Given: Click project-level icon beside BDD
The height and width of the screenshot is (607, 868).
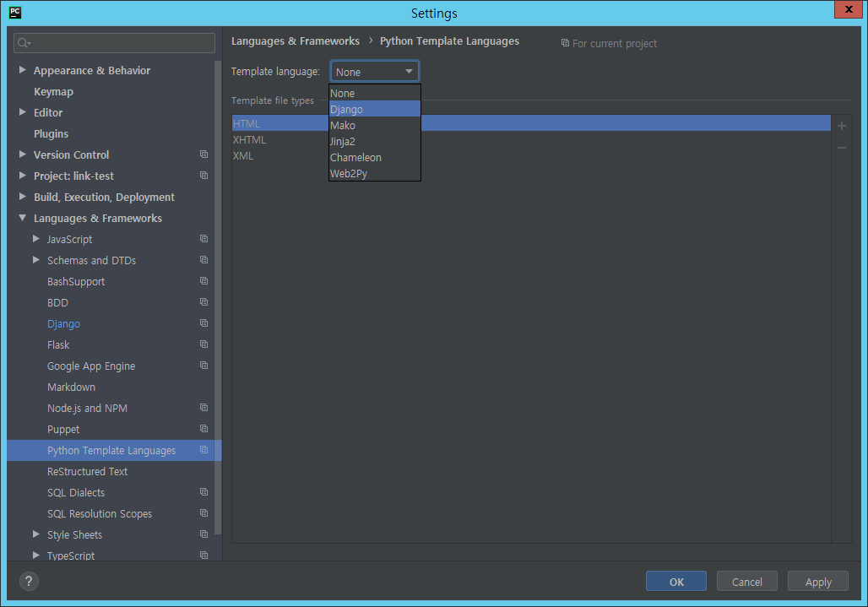Looking at the screenshot, I should [x=203, y=302].
